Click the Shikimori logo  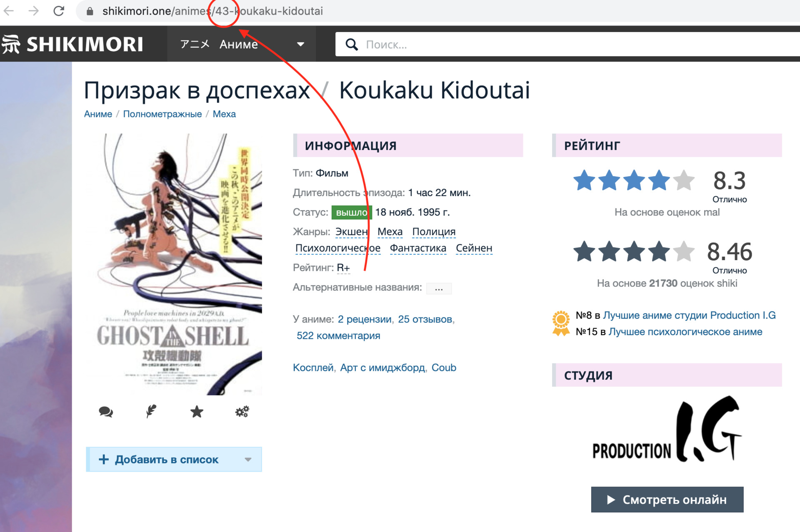72,44
